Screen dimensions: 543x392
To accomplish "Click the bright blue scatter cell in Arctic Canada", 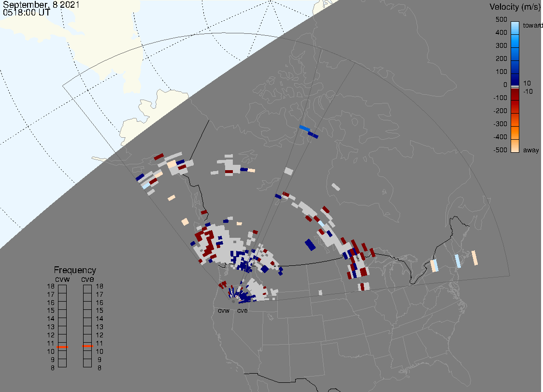I will click(x=305, y=128).
